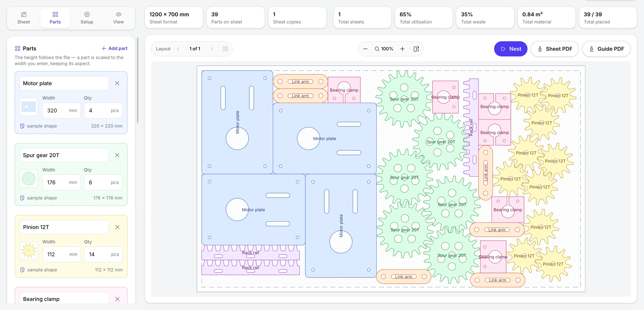Click the Total material 0.84 m² card
Image resolution: width=644 pixels, height=310 pixels.
pos(546,18)
